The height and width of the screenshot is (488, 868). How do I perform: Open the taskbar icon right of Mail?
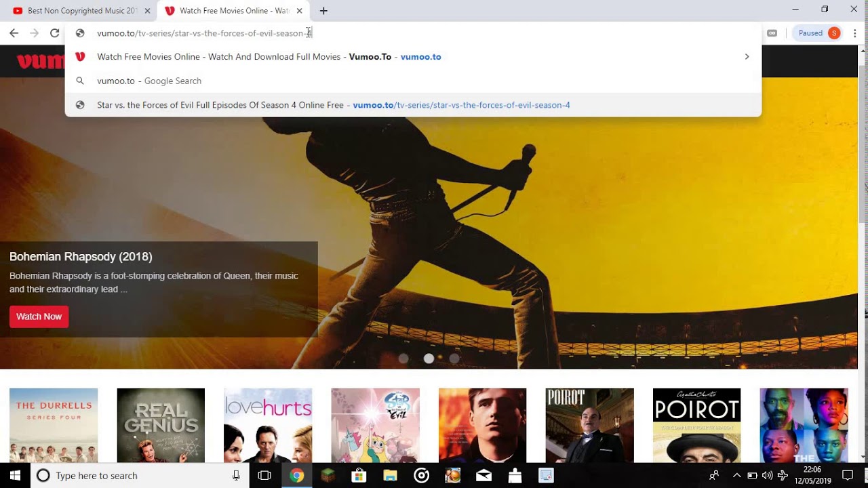coord(515,476)
